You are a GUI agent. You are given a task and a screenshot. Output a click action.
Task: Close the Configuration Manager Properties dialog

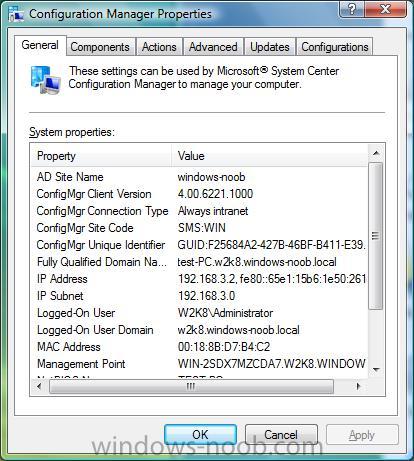tap(385, 9)
